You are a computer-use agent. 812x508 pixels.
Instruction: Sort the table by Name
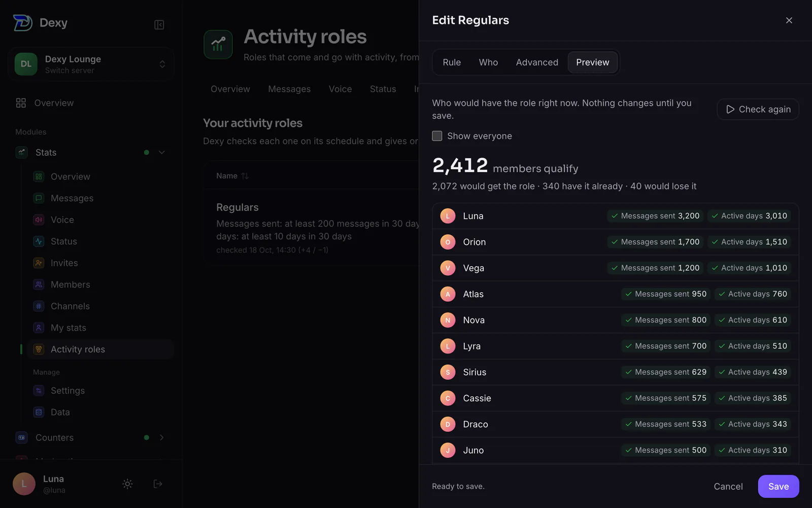(232, 176)
